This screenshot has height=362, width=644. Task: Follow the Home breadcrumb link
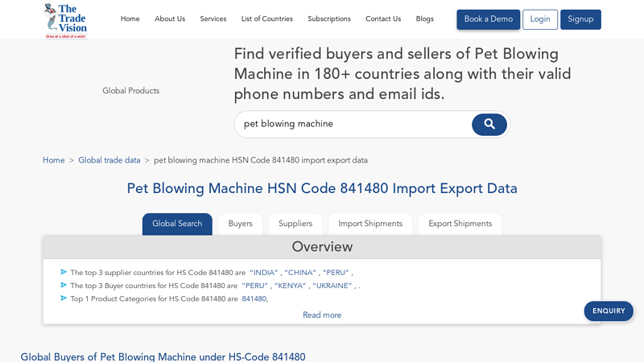pyautogui.click(x=54, y=160)
